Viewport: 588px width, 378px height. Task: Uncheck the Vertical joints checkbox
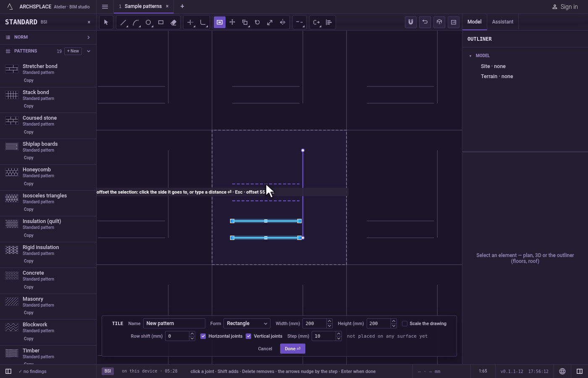(x=249, y=336)
